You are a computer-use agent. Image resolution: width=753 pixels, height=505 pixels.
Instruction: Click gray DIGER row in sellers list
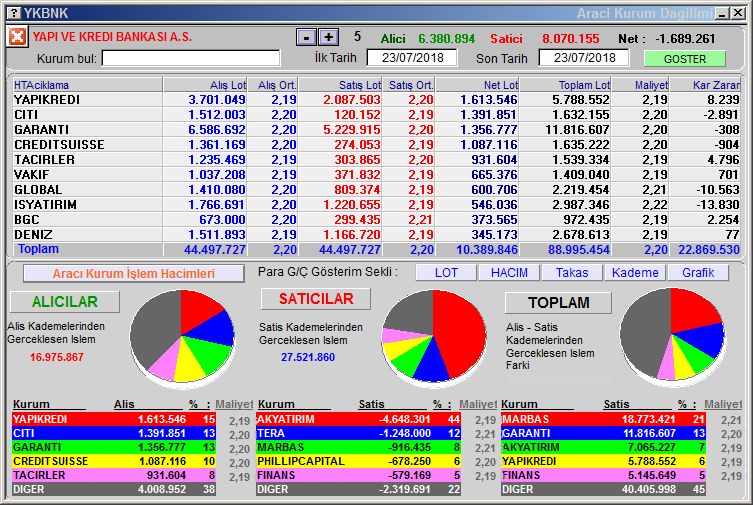pos(359,489)
